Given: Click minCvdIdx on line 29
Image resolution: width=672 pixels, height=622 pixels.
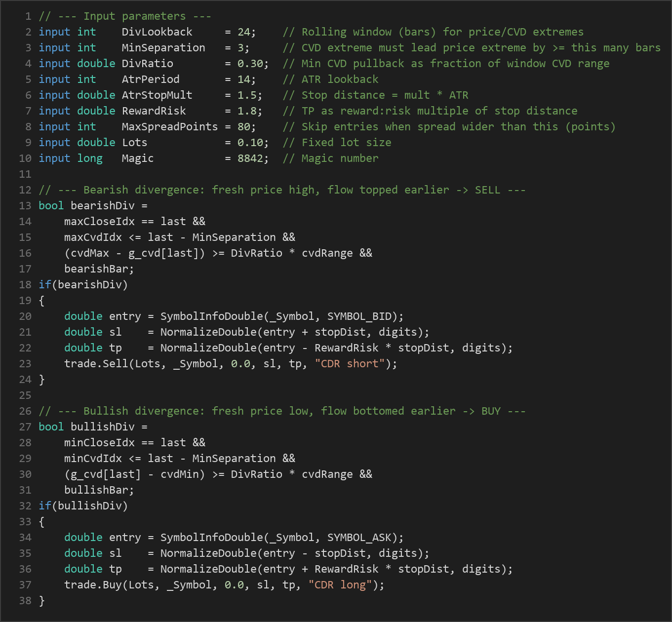Looking at the screenshot, I should pos(93,459).
